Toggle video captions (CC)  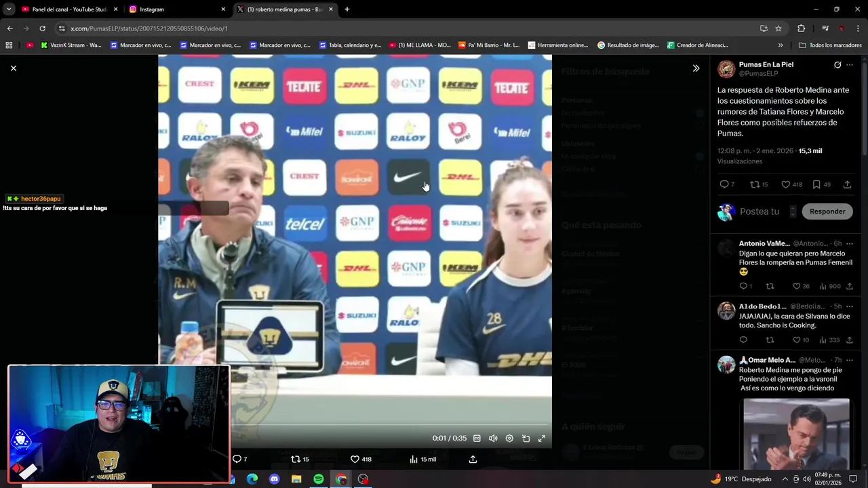tap(477, 439)
